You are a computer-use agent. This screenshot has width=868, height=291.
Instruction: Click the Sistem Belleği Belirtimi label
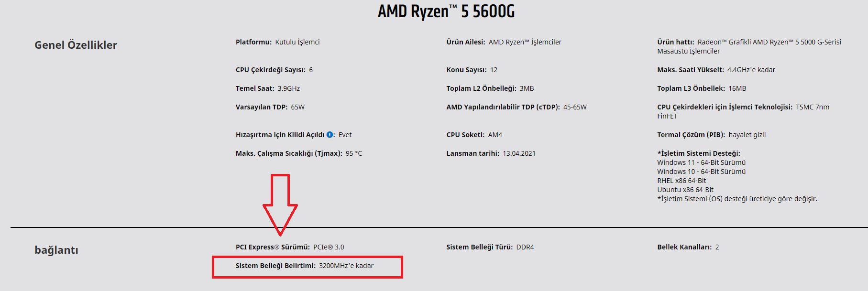point(275,266)
